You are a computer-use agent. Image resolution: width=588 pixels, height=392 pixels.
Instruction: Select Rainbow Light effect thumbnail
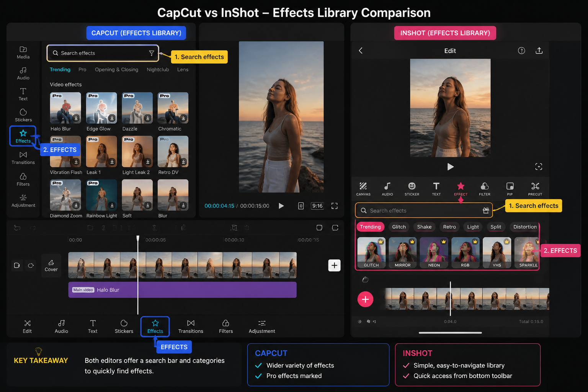click(x=101, y=195)
